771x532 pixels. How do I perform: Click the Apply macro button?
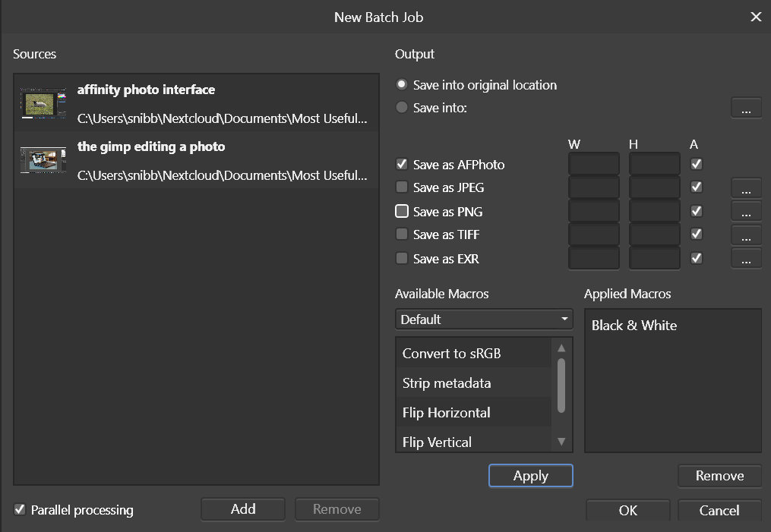(x=530, y=476)
